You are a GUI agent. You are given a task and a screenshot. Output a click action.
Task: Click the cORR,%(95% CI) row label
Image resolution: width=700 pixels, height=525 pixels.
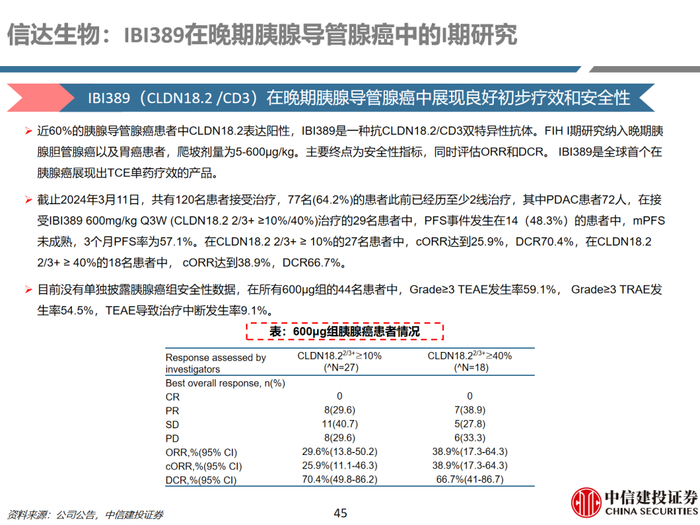coord(204,466)
